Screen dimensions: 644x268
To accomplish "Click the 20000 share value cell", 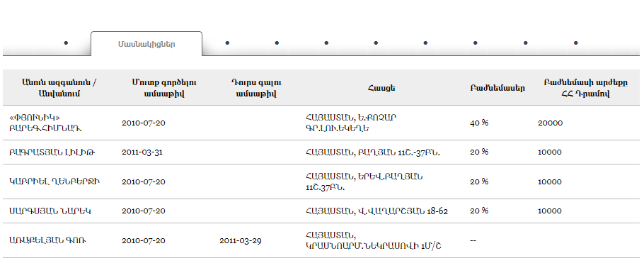I will (551, 123).
